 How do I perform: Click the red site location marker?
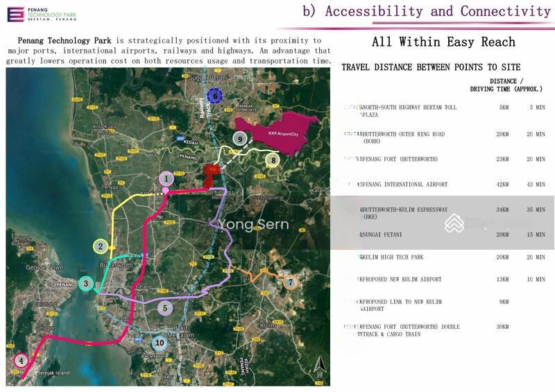[210, 171]
